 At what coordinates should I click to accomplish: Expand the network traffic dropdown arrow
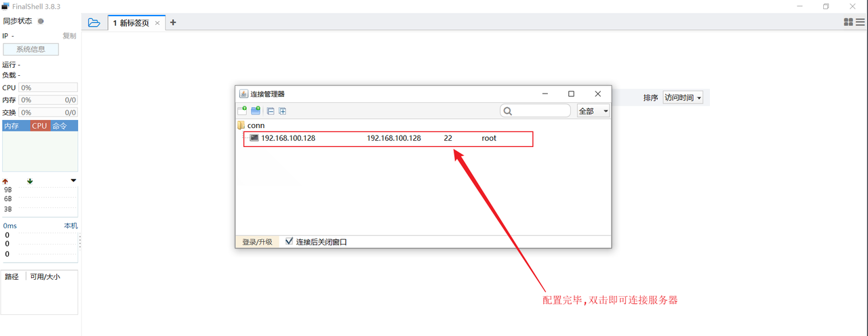click(73, 181)
